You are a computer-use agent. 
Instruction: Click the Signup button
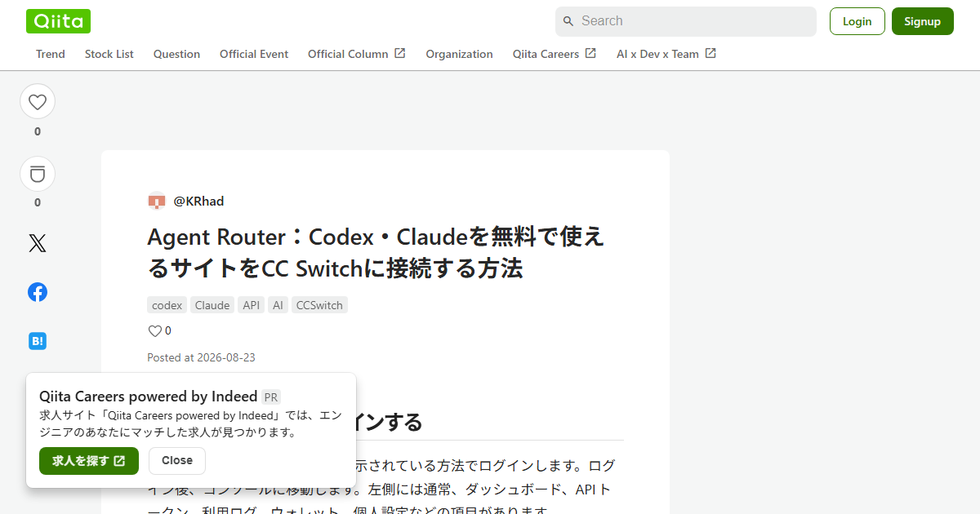coord(923,21)
